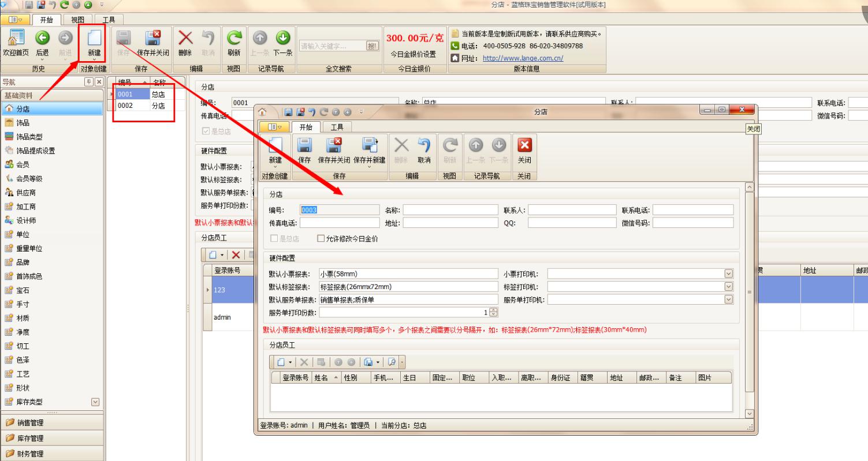This screenshot has height=461, width=868.
Task: Switch to 工具 tab in main window
Action: pyautogui.click(x=109, y=20)
